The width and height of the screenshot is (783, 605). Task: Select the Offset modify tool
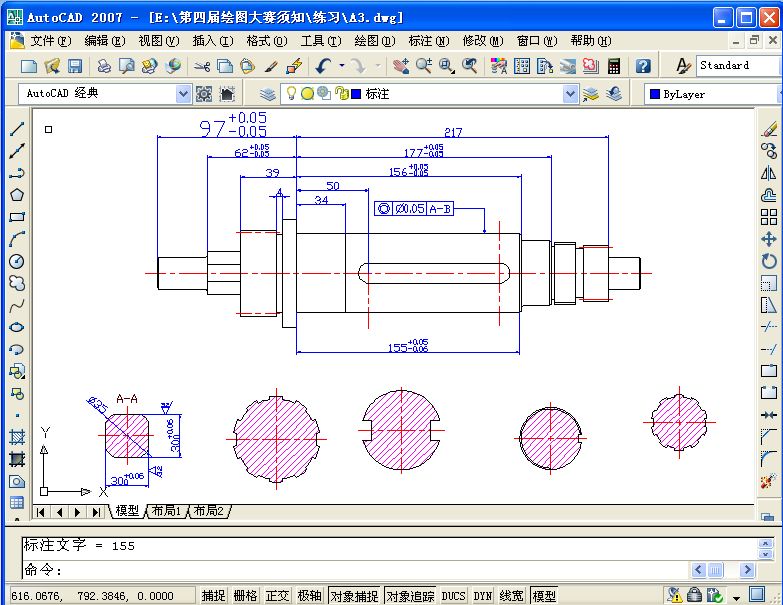[x=769, y=195]
